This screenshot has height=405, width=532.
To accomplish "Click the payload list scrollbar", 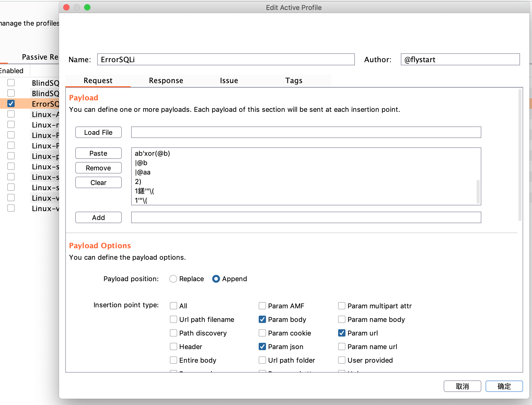I will pos(478,191).
